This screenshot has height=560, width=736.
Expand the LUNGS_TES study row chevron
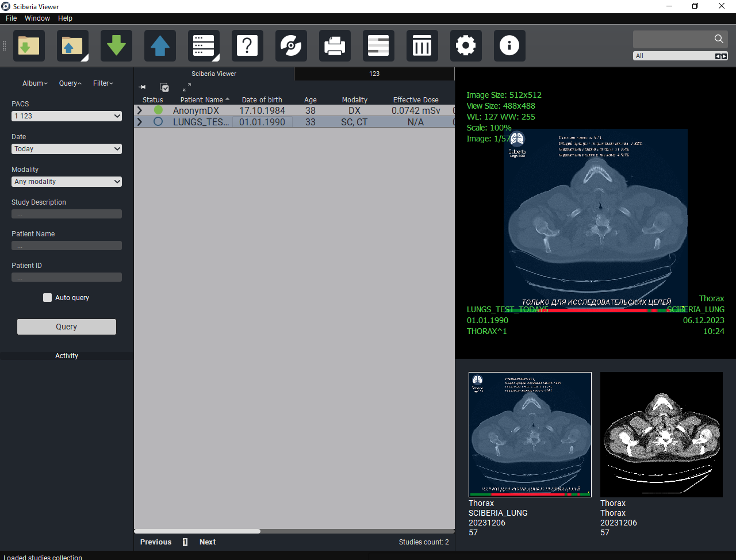(139, 122)
